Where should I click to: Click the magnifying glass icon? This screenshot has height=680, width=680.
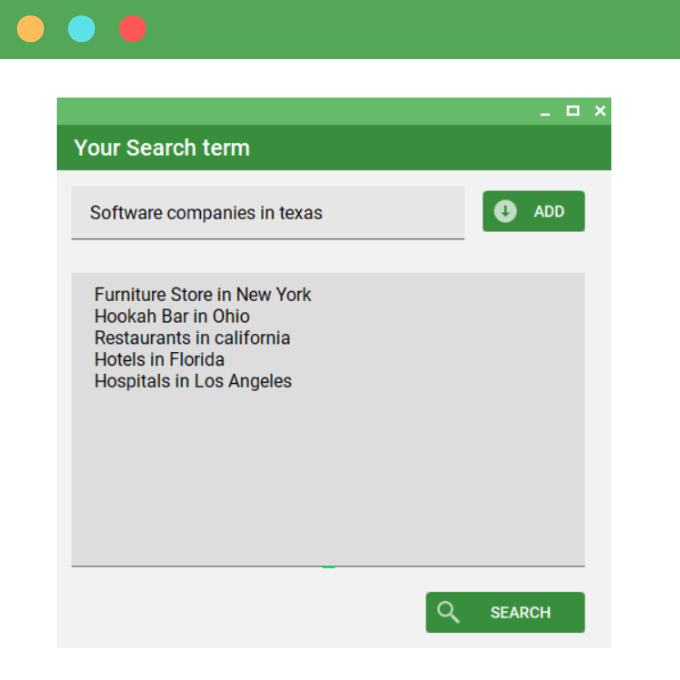pos(449,612)
